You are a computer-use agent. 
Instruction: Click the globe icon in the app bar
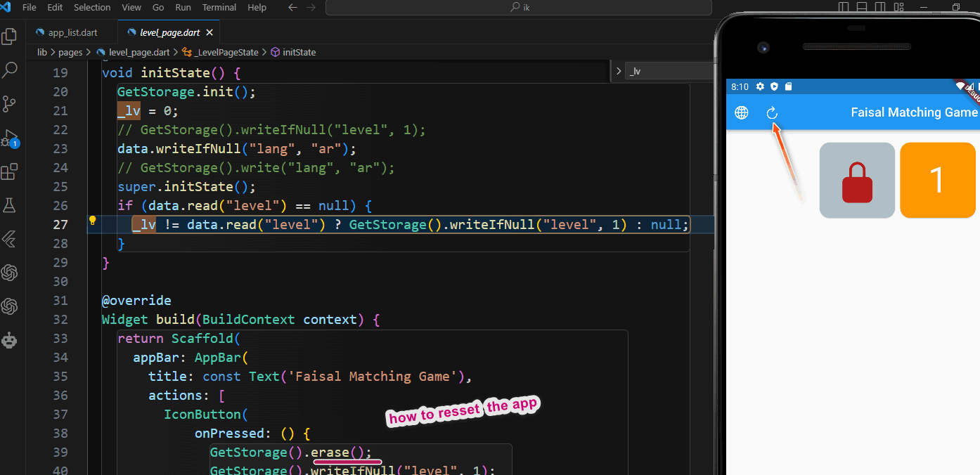point(741,112)
